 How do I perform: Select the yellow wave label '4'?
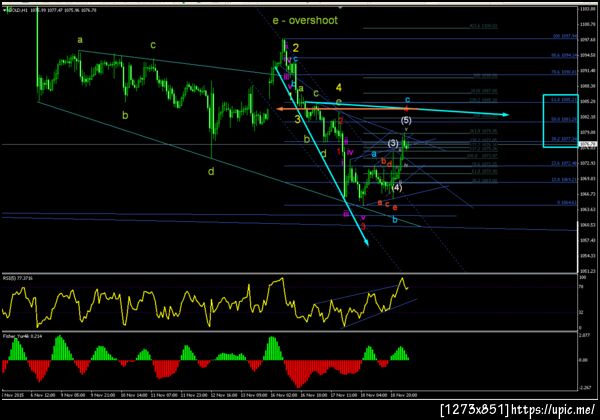tap(339, 88)
